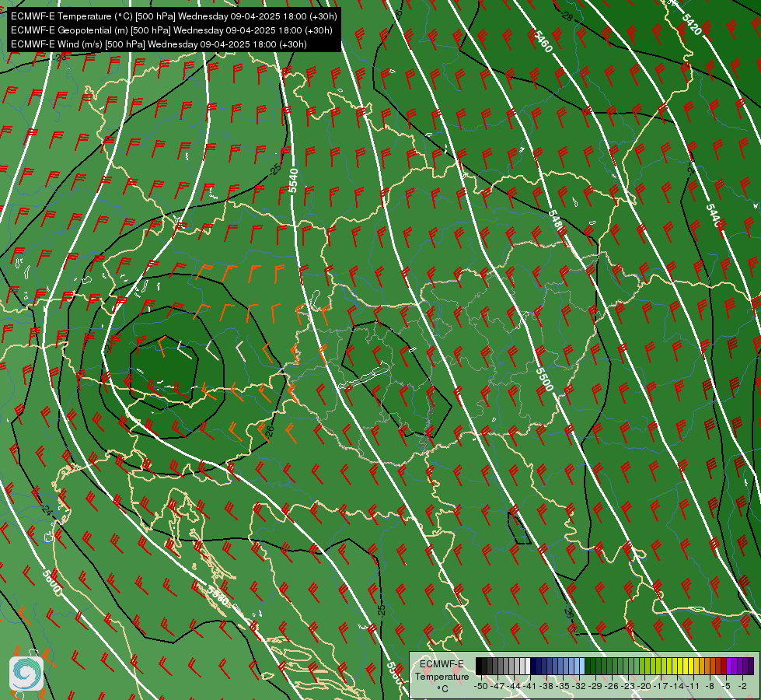The width and height of the screenshot is (761, 700).
Task: Click the -32 value in the legend
Action: [579, 686]
